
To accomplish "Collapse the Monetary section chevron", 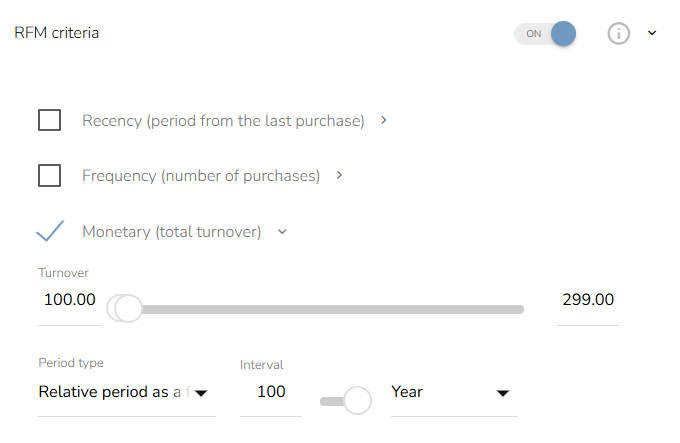I will [x=282, y=232].
